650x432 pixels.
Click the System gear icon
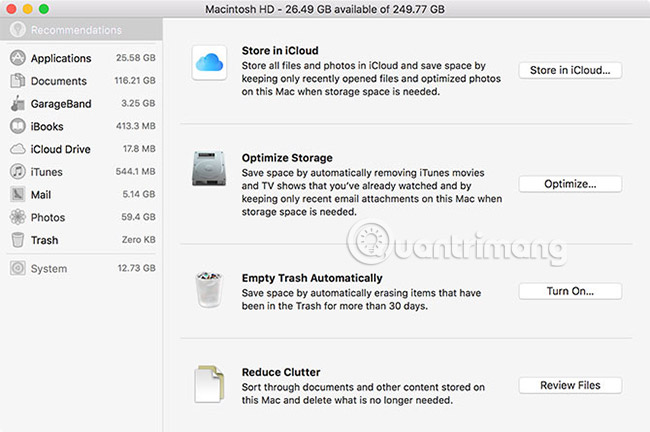pyautogui.click(x=18, y=268)
